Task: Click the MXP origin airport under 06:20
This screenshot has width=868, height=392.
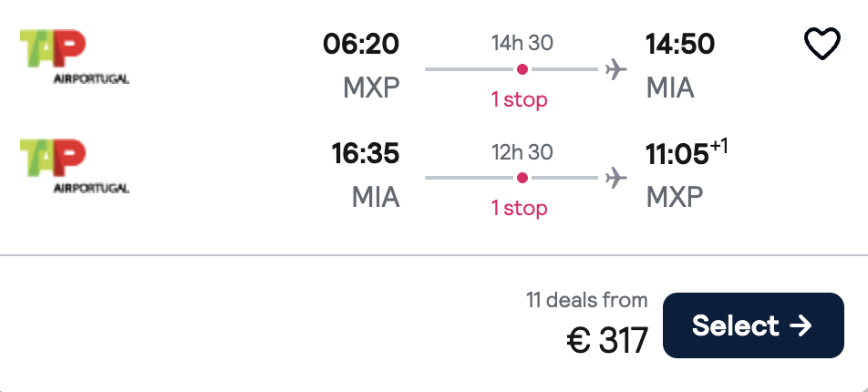Action: [x=371, y=88]
